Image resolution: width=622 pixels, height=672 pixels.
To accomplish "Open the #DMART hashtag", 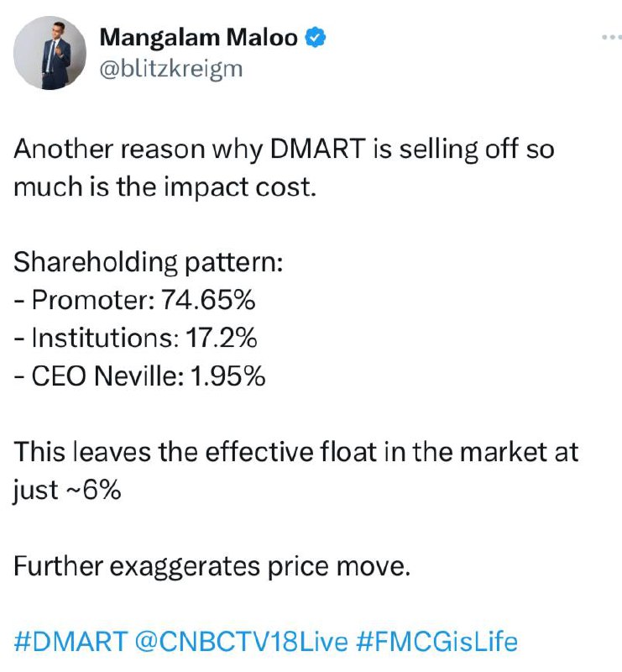I will 71,642.
